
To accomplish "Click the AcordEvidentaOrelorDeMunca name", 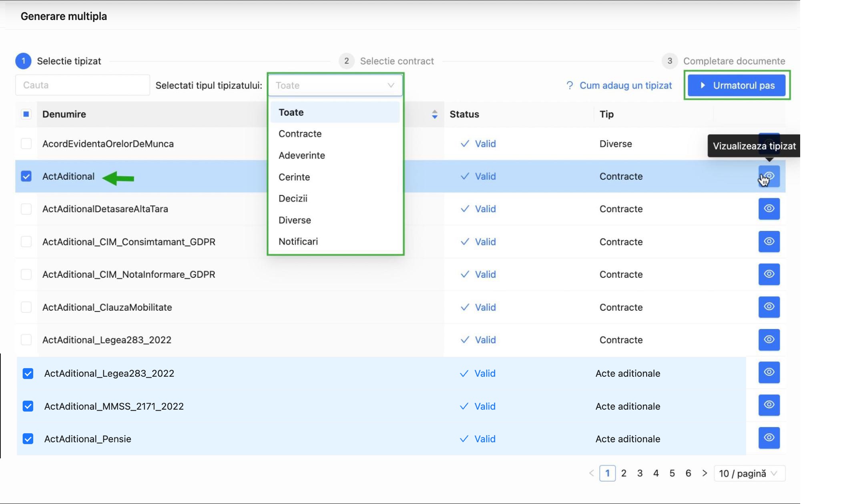I will tap(108, 144).
